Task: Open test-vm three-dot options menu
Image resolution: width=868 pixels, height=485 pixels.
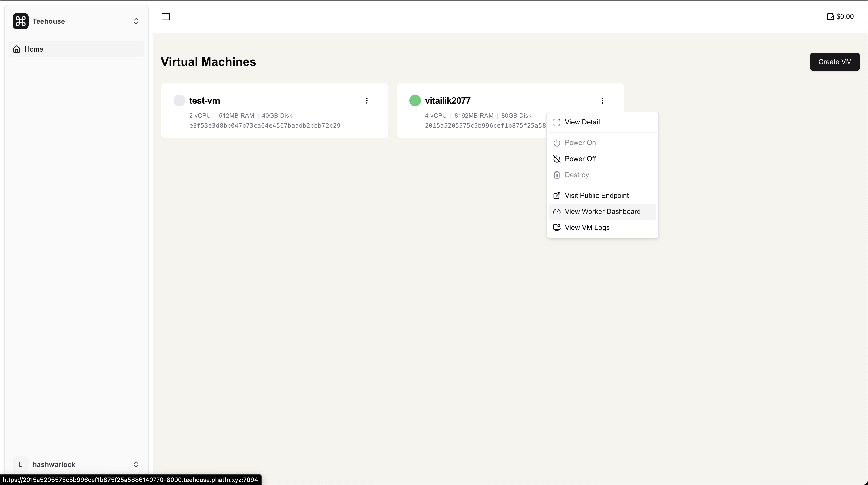Action: point(367,101)
